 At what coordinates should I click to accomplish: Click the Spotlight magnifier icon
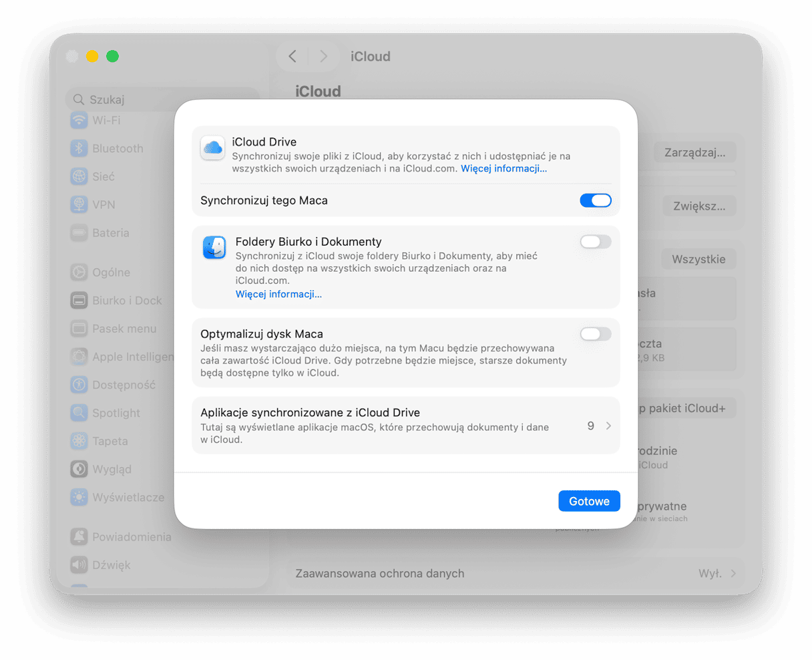pos(78,413)
